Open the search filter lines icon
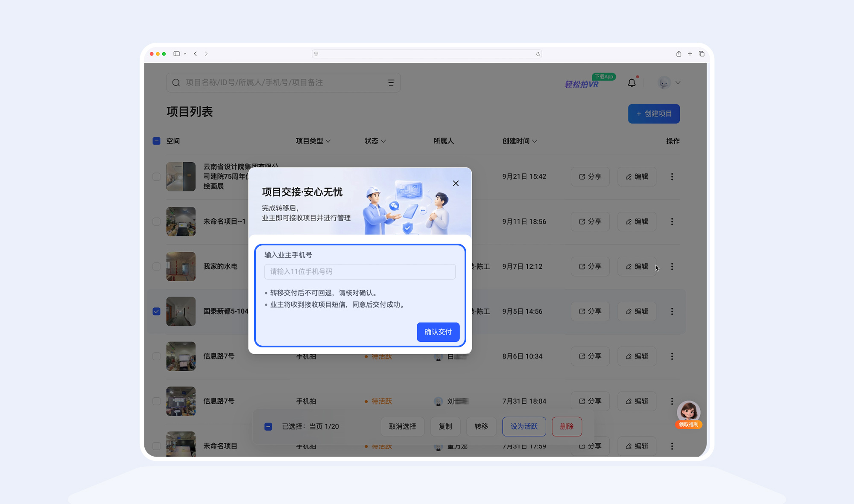854x504 pixels. click(x=391, y=83)
